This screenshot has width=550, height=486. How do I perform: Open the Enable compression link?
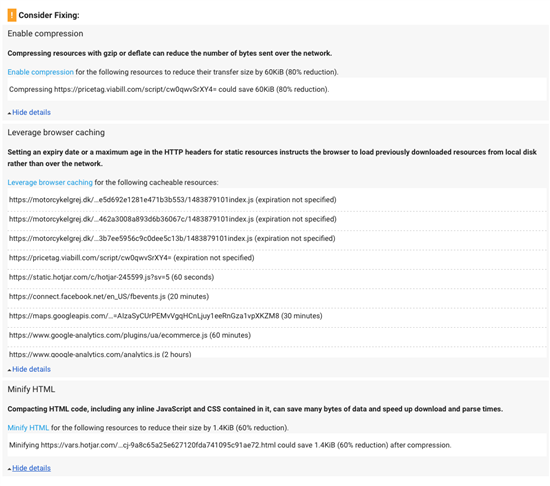[40, 72]
